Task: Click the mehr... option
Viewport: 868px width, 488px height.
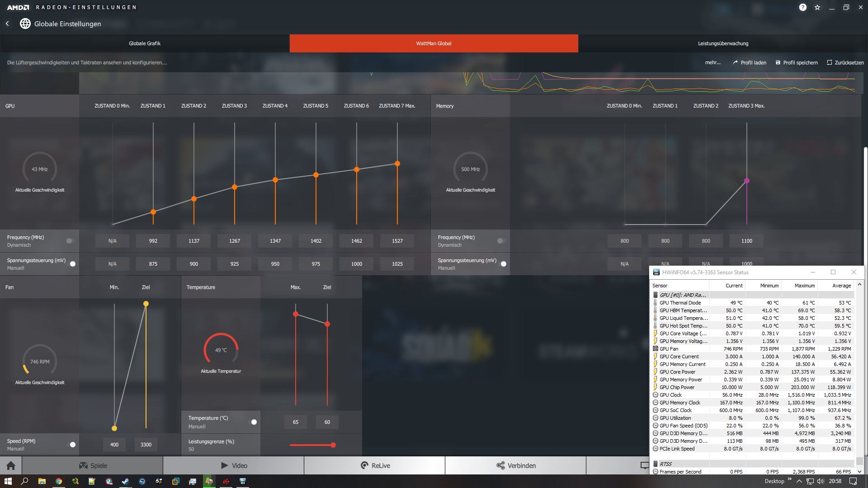Action: click(713, 62)
